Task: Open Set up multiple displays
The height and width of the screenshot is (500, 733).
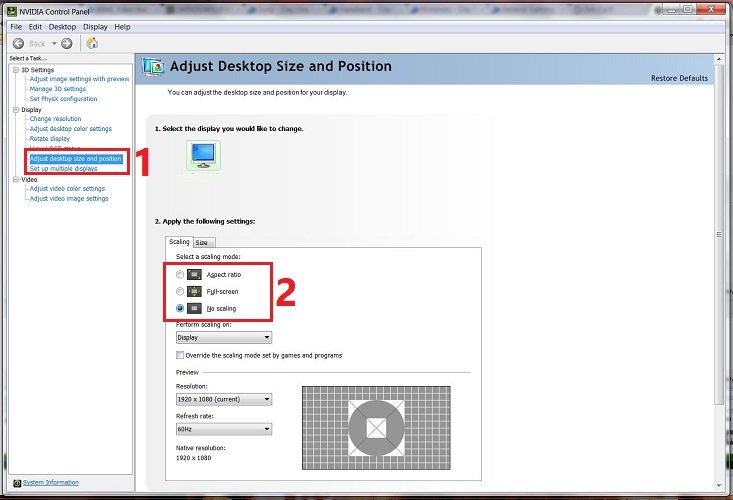Action: point(63,169)
